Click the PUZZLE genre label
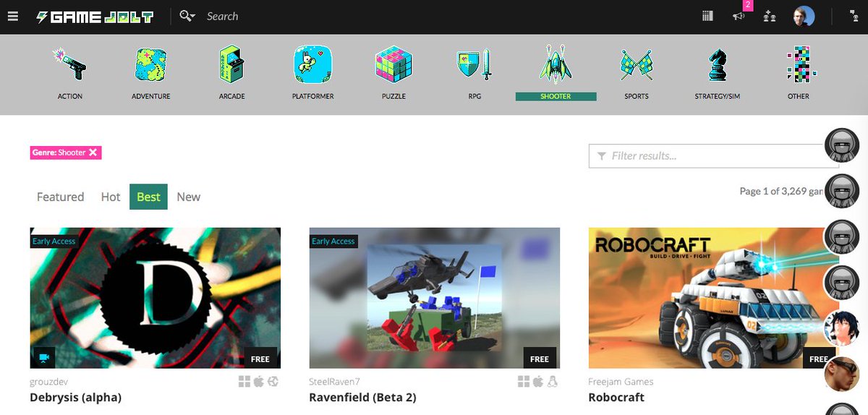 click(394, 96)
